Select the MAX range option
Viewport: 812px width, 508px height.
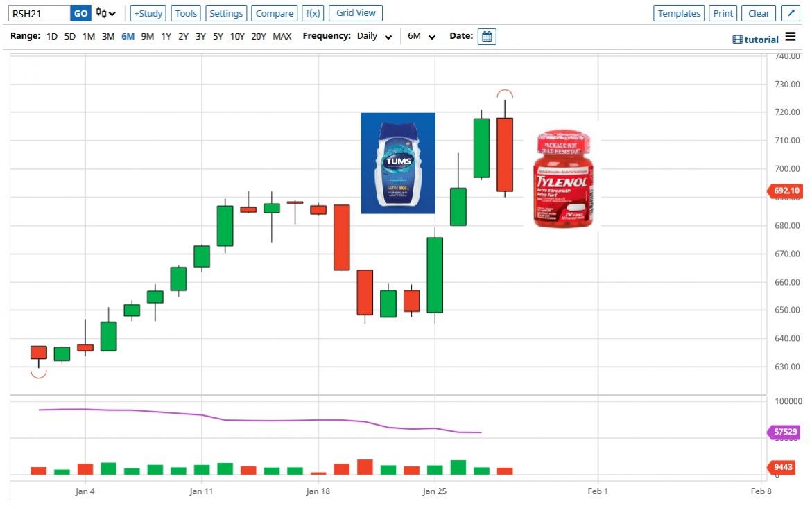pyautogui.click(x=282, y=37)
